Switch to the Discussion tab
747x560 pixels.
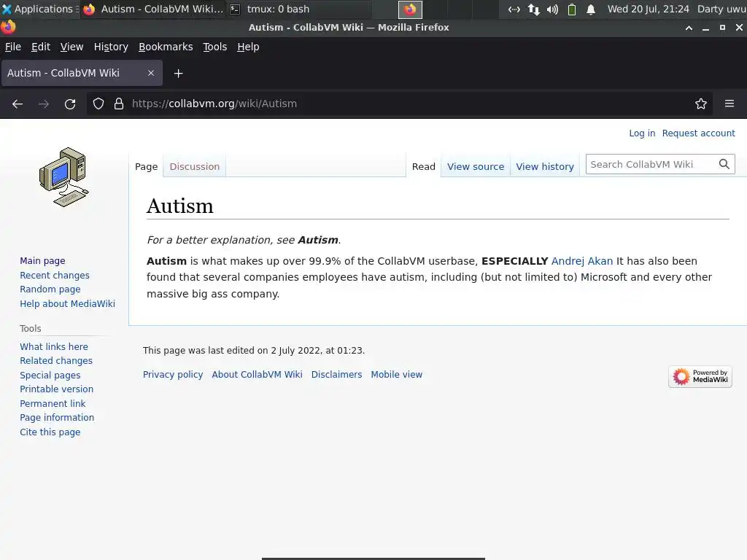194,167
